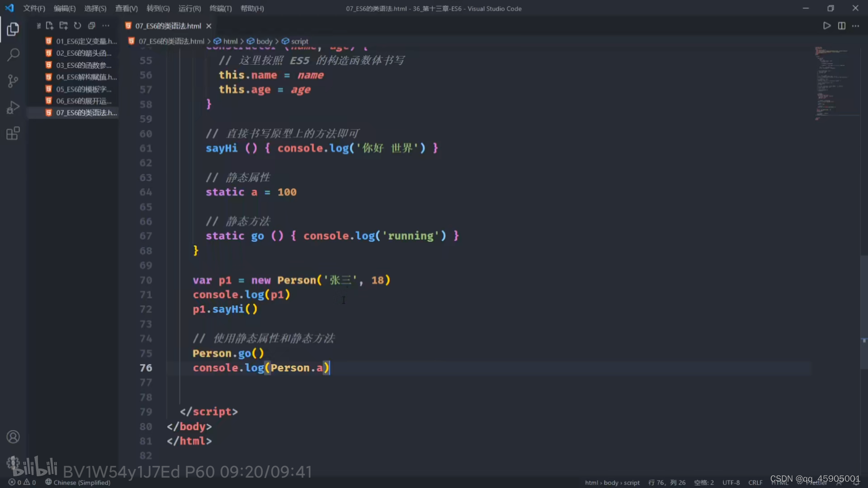Click the Split Editor icon

click(841, 26)
